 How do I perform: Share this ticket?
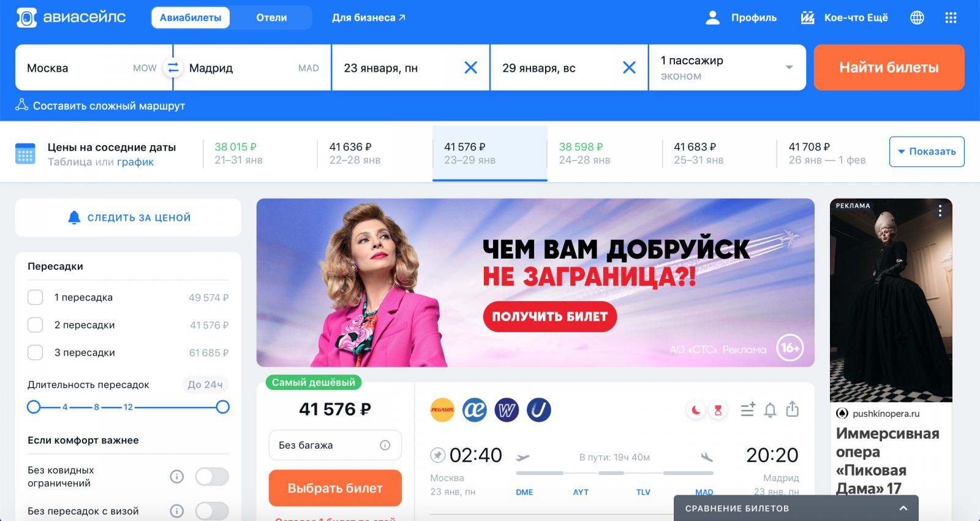[x=793, y=409]
